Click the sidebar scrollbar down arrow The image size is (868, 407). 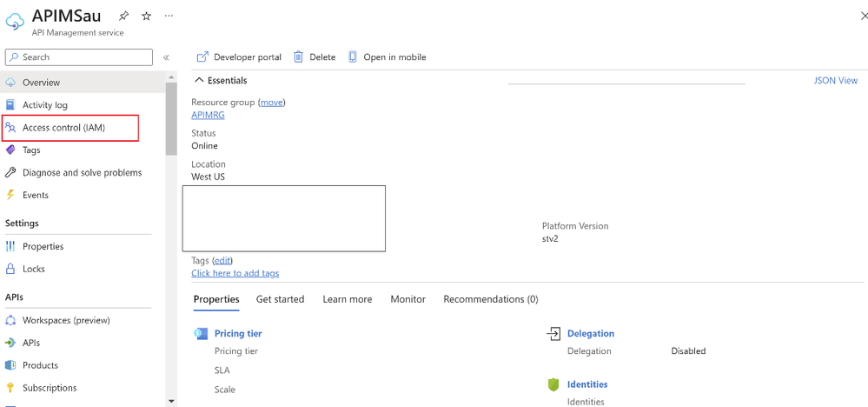click(x=171, y=401)
